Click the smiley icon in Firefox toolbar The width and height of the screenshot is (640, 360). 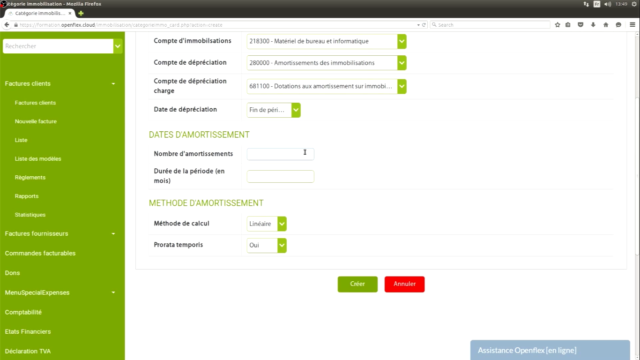[x=618, y=25]
